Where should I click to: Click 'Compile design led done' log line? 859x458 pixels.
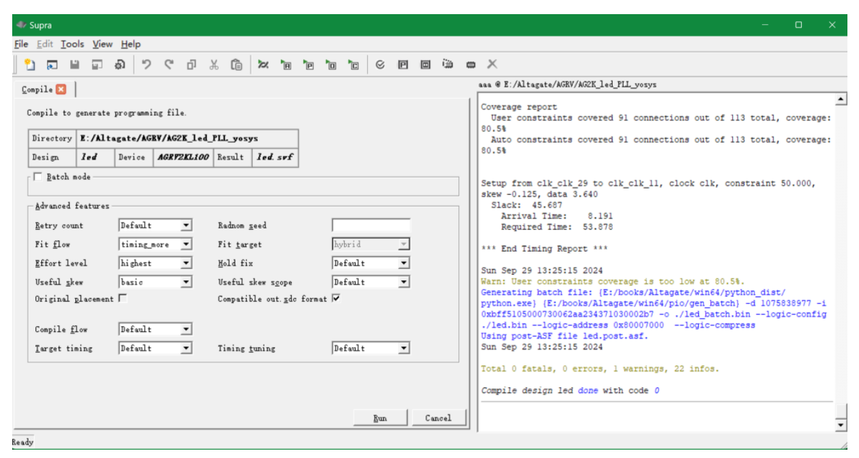tap(570, 391)
